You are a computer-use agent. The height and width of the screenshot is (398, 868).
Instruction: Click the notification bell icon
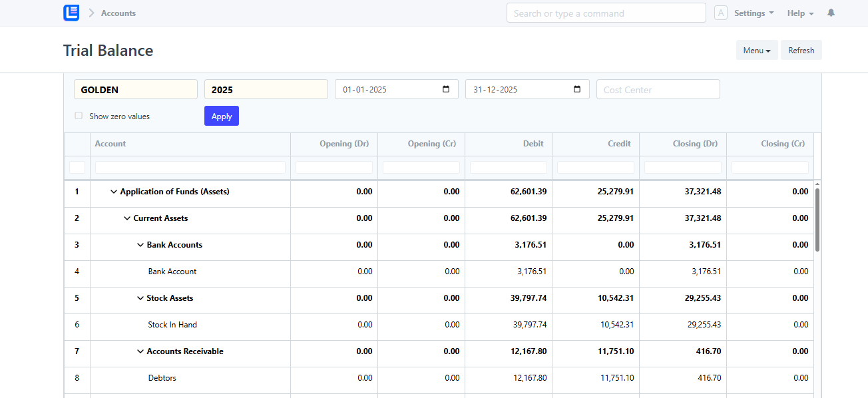point(831,13)
